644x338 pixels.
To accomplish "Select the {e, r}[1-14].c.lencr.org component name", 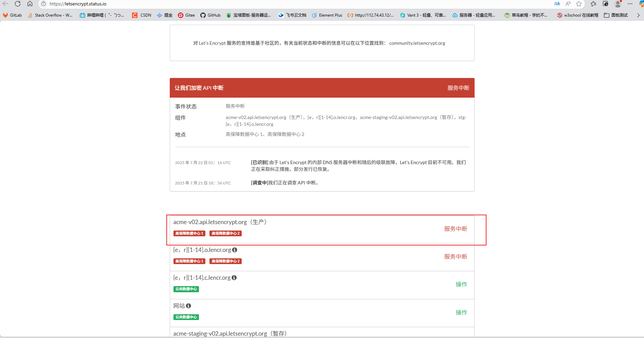I will [202, 278].
